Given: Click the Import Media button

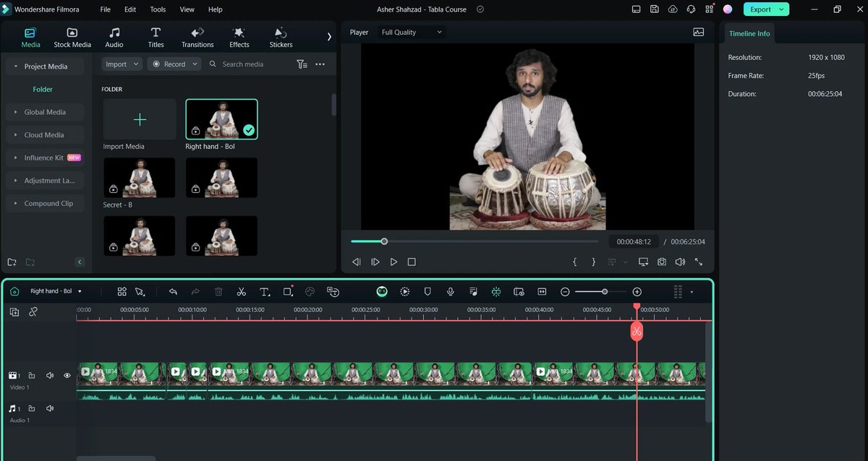Looking at the screenshot, I should pyautogui.click(x=139, y=119).
